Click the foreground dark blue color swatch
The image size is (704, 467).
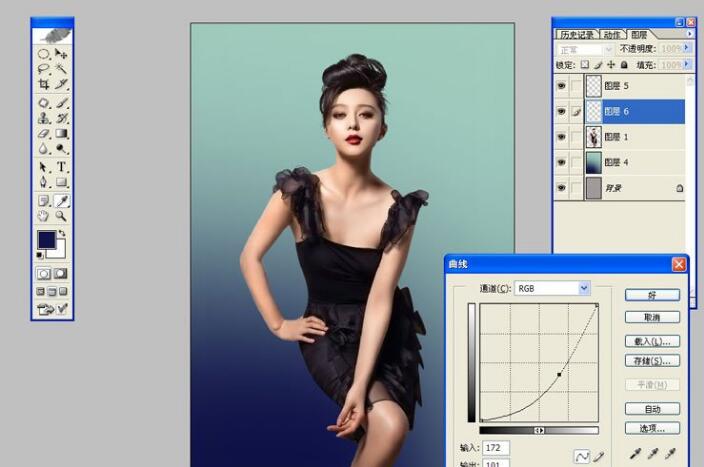(46, 239)
